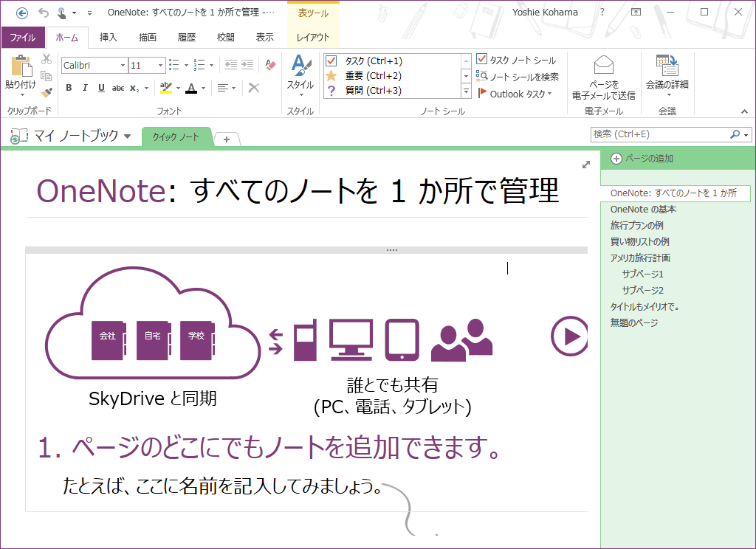Open the スタイル styles button
756x549 pixels.
point(301,75)
